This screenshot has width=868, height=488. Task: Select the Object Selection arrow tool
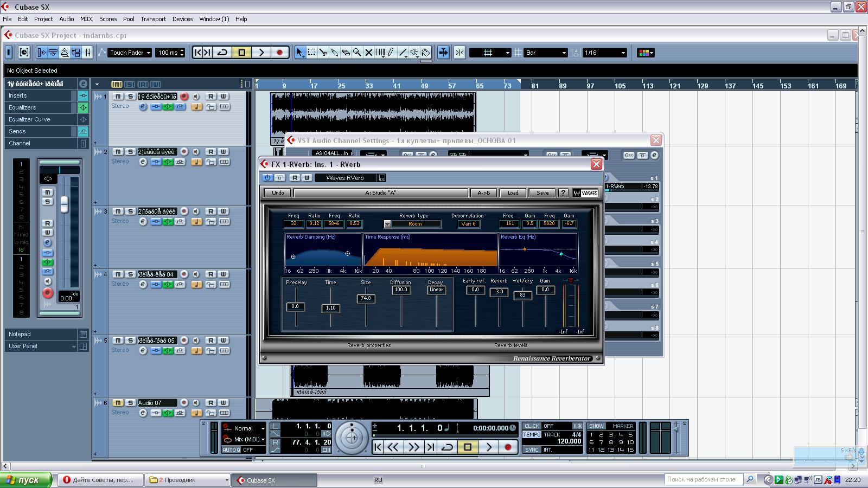300,53
